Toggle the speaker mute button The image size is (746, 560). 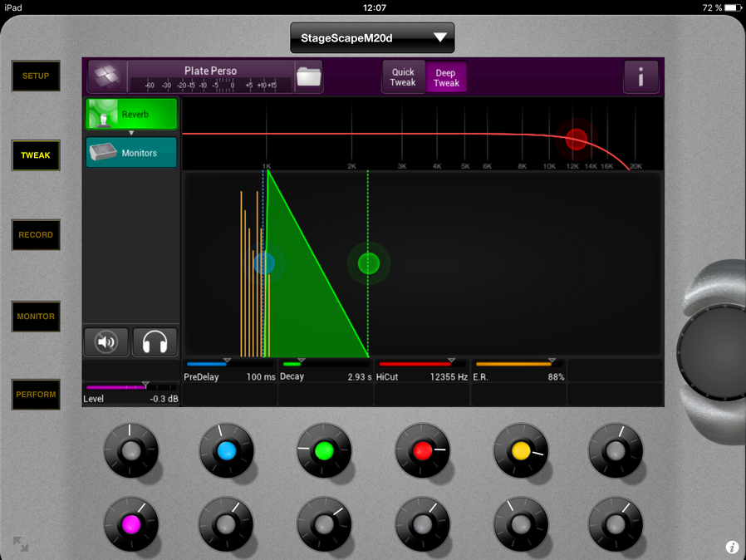(106, 341)
